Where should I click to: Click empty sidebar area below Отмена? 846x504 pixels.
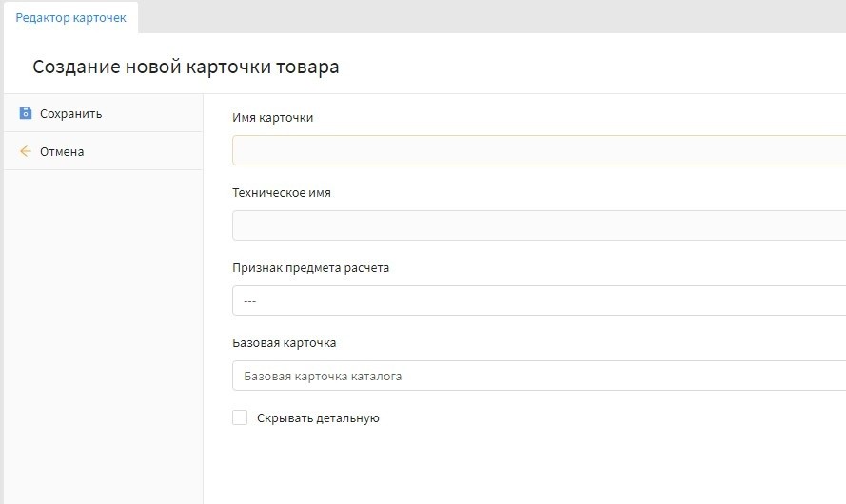tap(103, 333)
